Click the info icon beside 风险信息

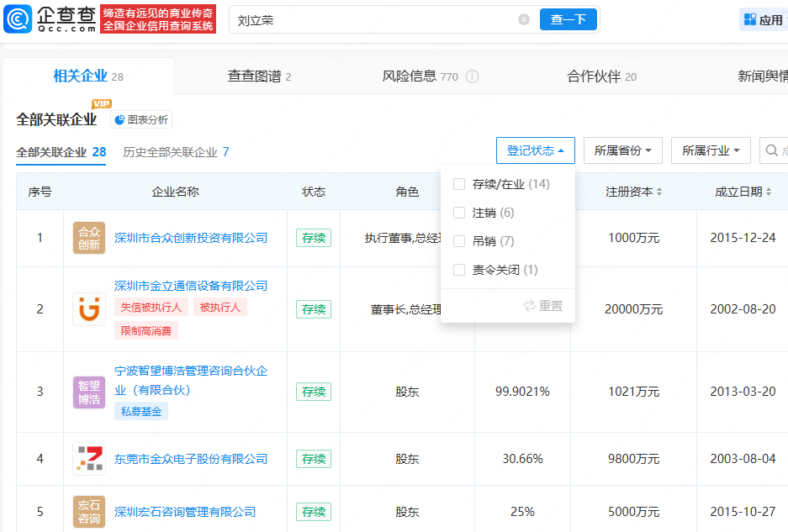click(472, 76)
